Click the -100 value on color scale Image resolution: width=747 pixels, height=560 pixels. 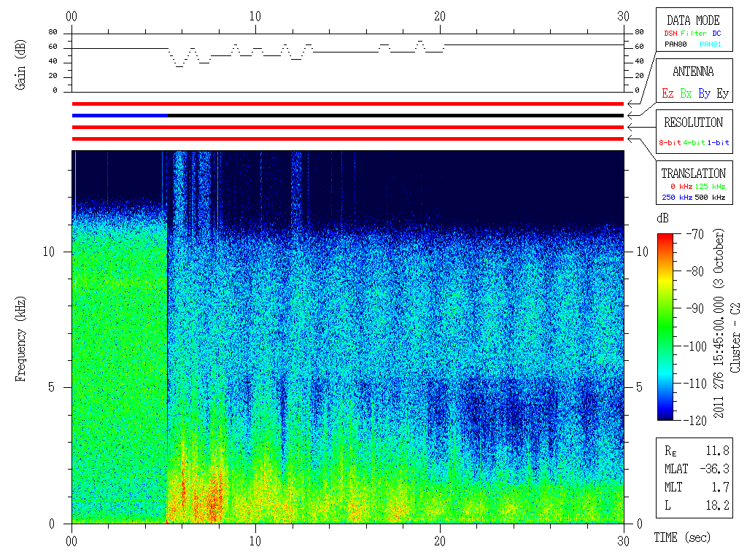[697, 346]
